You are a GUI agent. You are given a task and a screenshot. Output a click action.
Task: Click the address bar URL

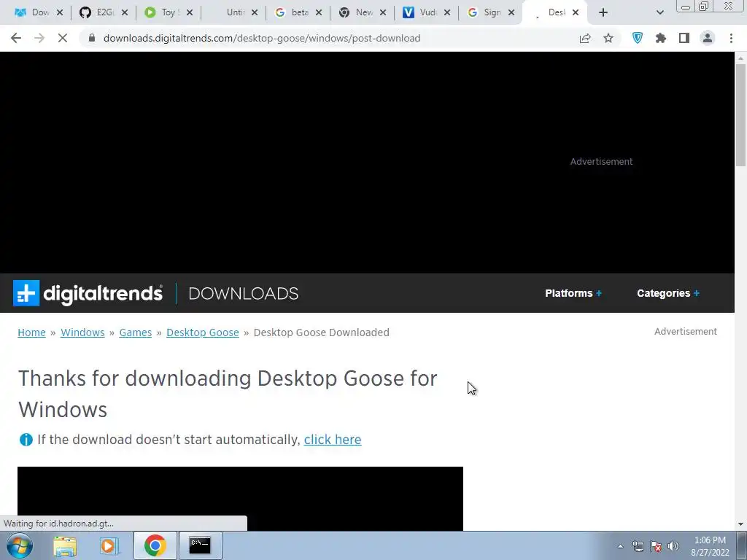(x=262, y=38)
